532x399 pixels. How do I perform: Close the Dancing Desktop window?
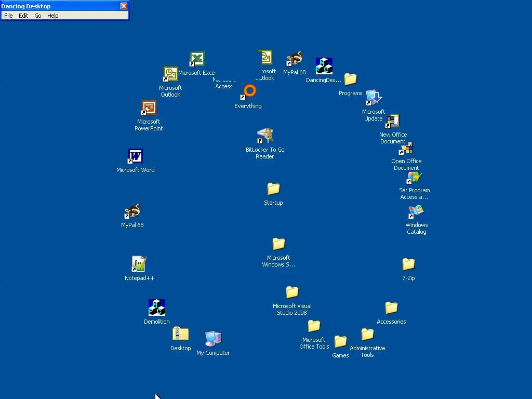click(124, 6)
